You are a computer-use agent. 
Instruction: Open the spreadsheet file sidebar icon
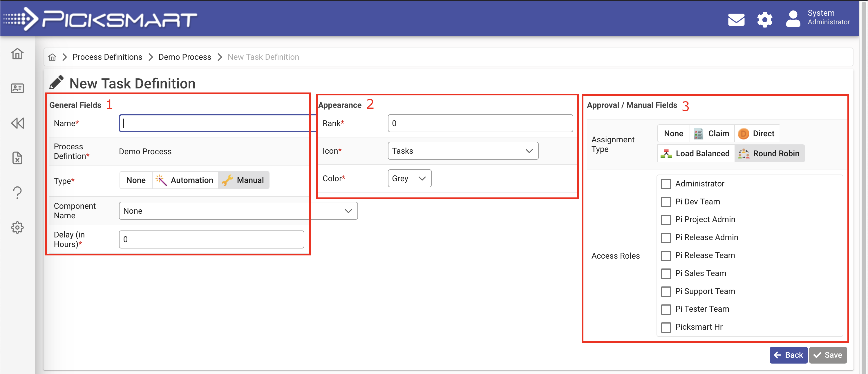pos(17,158)
